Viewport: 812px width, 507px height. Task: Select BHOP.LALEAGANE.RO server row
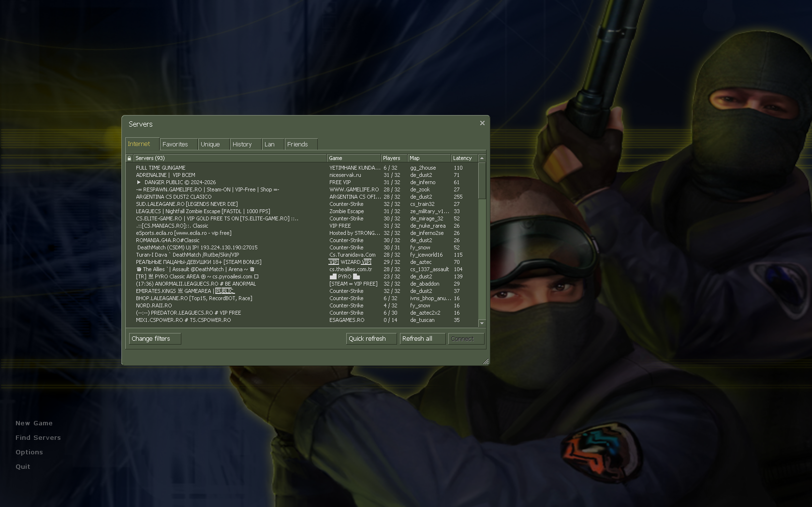pyautogui.click(x=302, y=298)
